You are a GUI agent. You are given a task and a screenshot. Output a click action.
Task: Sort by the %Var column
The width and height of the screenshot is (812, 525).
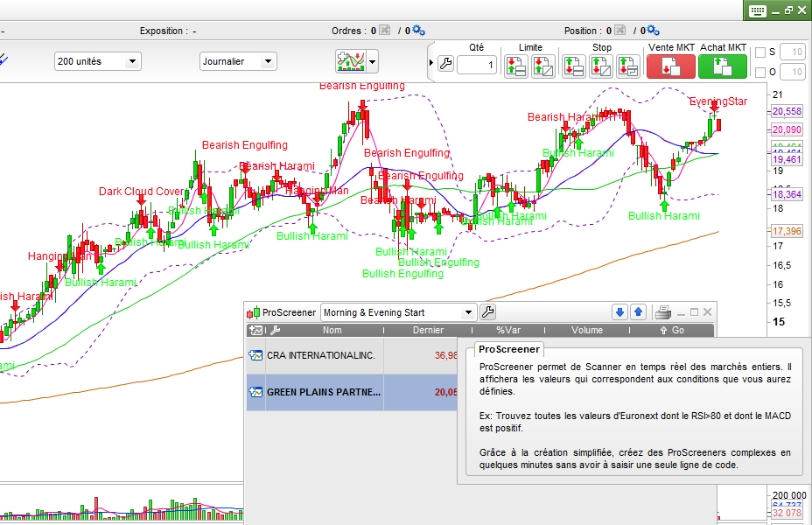[x=508, y=330]
